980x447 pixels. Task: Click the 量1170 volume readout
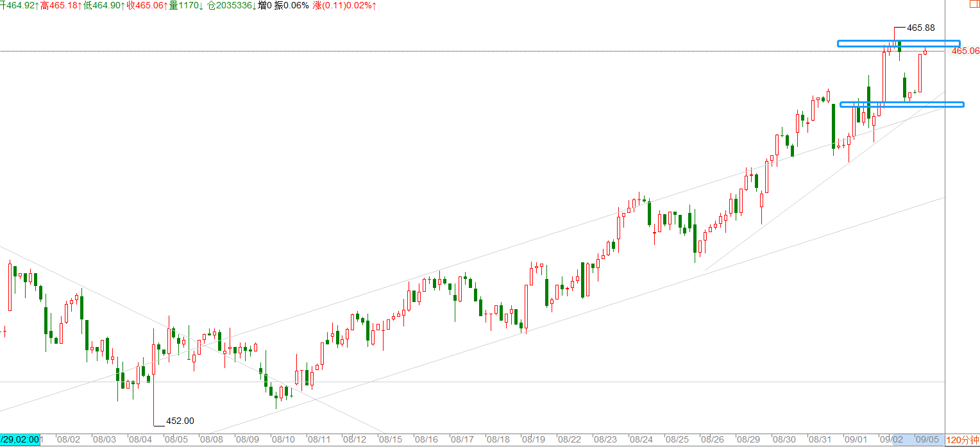[x=187, y=5]
